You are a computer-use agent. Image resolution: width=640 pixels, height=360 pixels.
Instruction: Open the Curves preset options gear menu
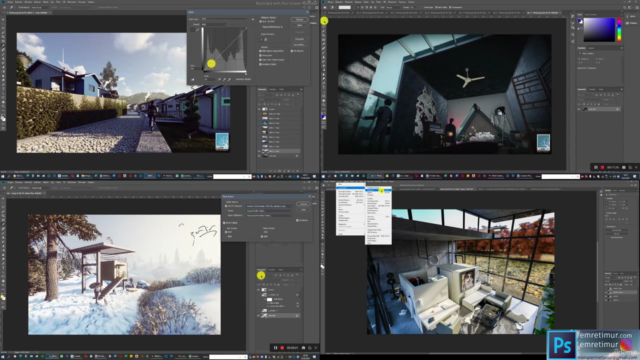click(253, 19)
